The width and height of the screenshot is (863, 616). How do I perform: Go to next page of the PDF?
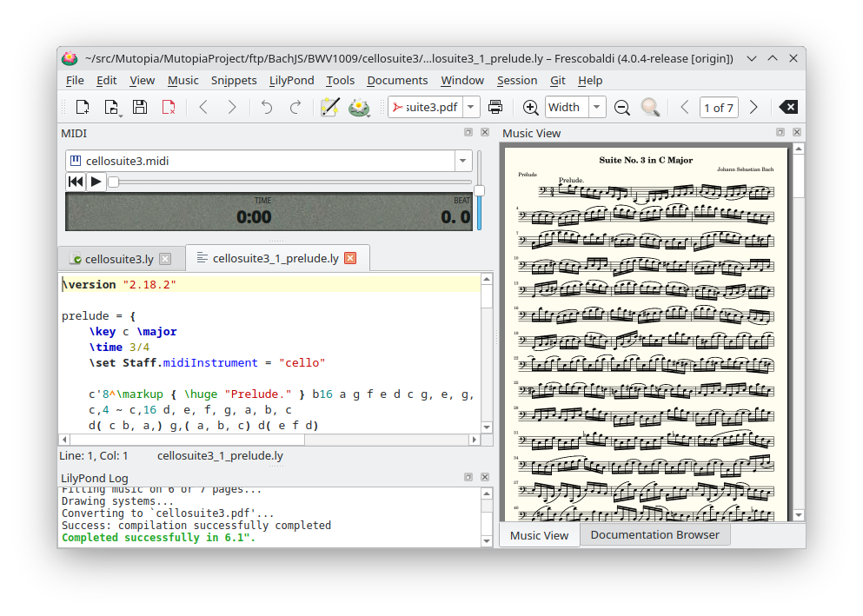753,108
